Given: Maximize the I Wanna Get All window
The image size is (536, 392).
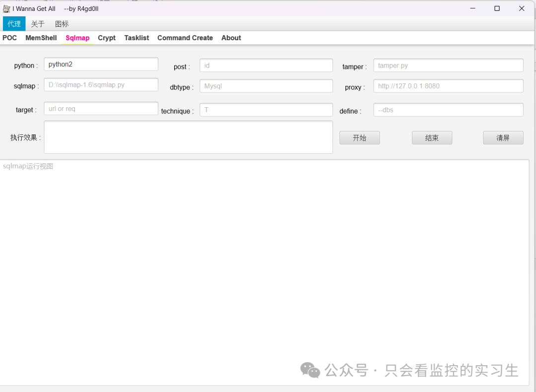Looking at the screenshot, I should (x=497, y=8).
